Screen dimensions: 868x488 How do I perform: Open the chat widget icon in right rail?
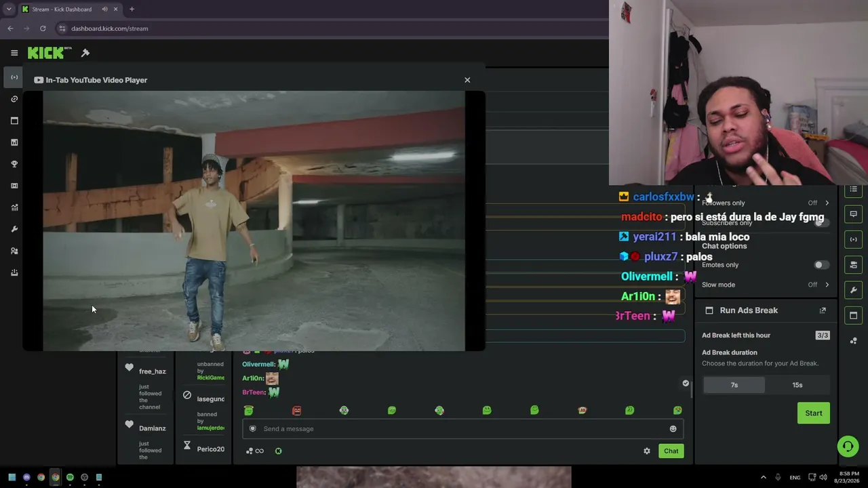tap(854, 214)
